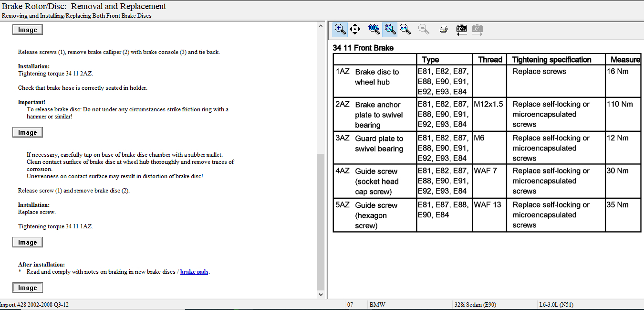Open Image button below hammer warning
The image size is (644, 310).
click(28, 133)
